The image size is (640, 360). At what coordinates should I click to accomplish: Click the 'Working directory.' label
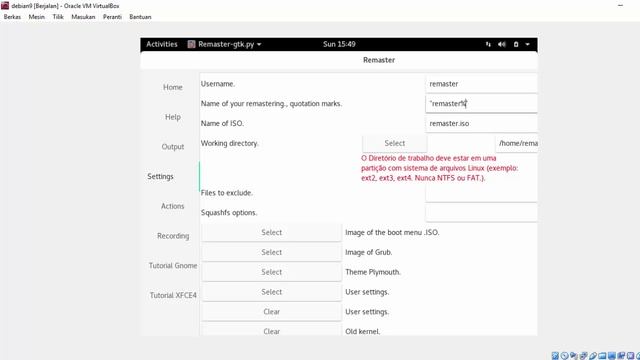(229, 143)
